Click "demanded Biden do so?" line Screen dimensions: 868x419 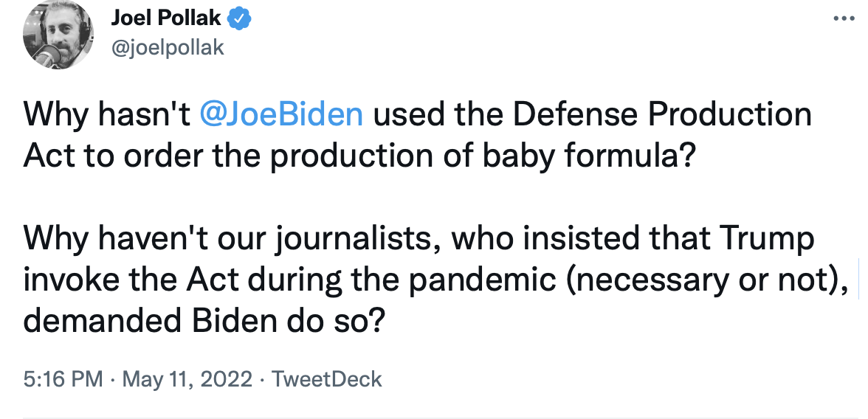pos(202,322)
